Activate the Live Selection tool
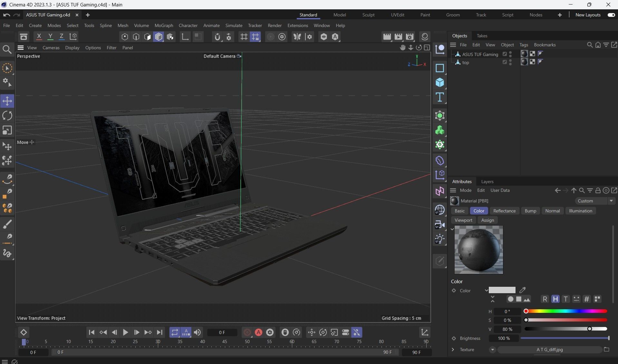This screenshot has height=364, width=618. pyautogui.click(x=7, y=68)
